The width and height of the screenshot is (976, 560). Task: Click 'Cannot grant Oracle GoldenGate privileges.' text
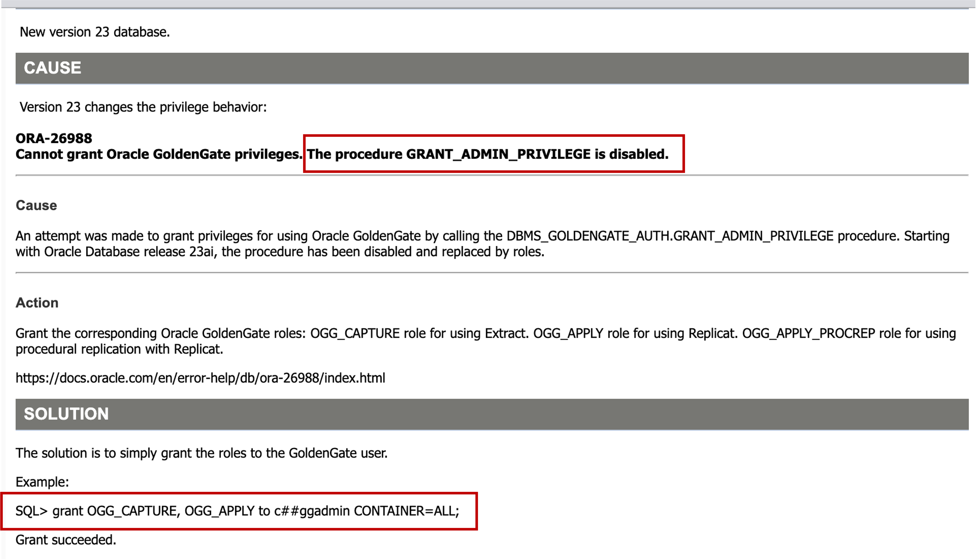pyautogui.click(x=159, y=154)
